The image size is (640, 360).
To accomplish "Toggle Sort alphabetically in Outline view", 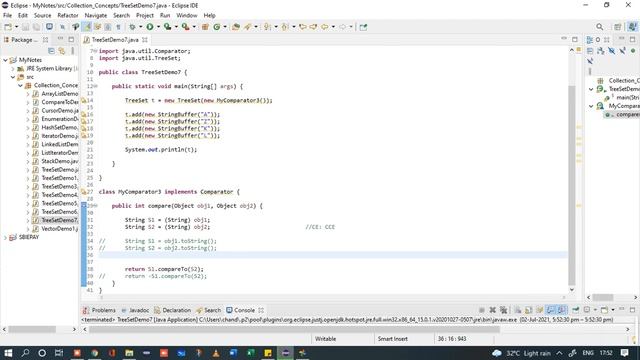I will tap(601, 51).
